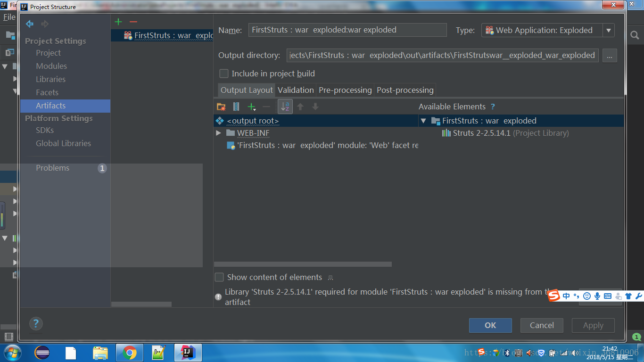Enable Show content of elements
This screenshot has width=644, height=362.
[219, 277]
